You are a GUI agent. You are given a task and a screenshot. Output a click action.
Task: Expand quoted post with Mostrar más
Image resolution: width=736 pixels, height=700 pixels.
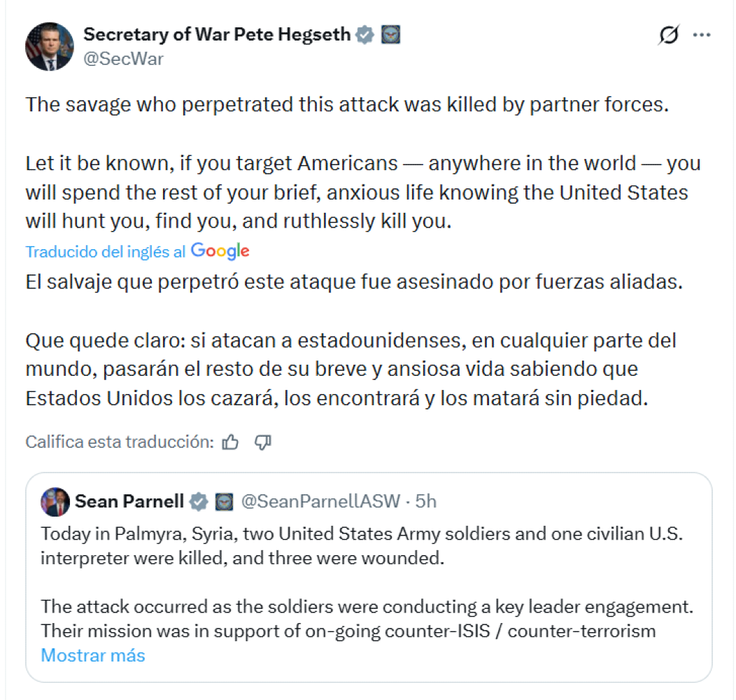tap(93, 656)
